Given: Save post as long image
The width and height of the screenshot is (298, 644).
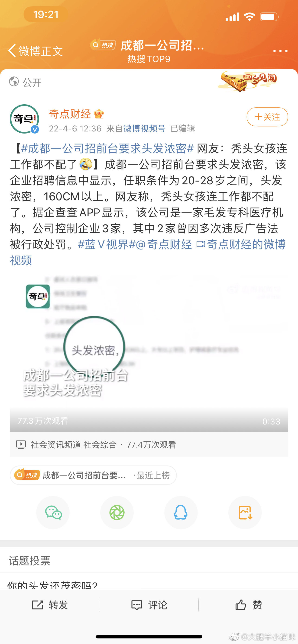Looking at the screenshot, I should click(245, 513).
